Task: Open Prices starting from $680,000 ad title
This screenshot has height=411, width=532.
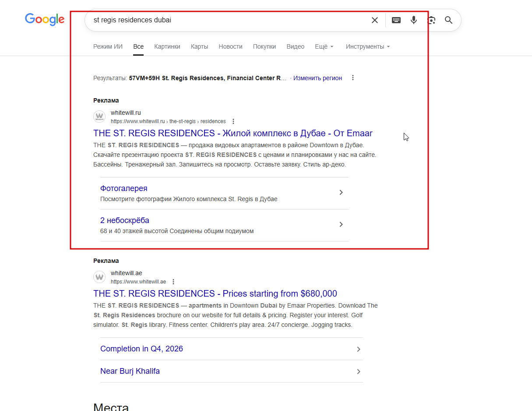Action: coord(215,294)
